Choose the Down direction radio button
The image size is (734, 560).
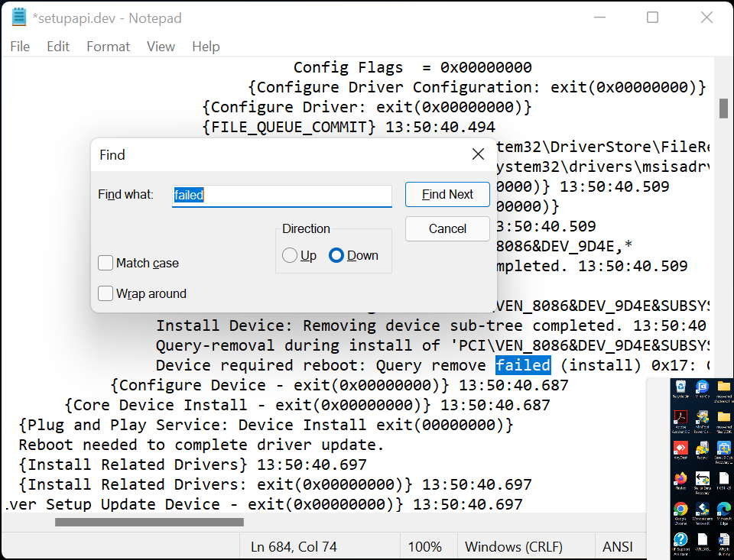click(336, 255)
